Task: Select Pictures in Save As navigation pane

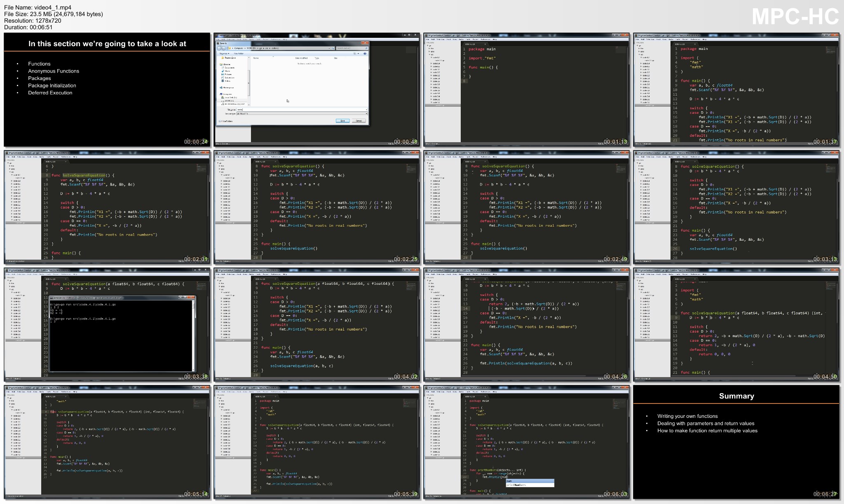Action: [226, 74]
